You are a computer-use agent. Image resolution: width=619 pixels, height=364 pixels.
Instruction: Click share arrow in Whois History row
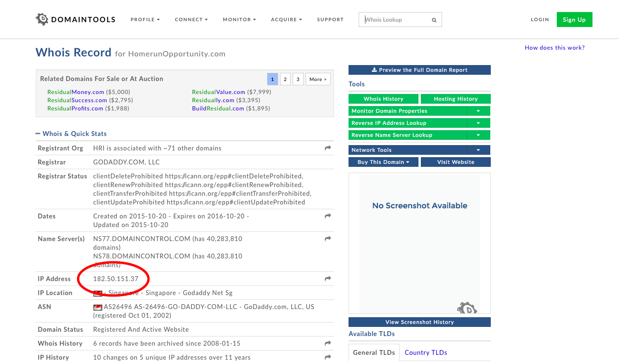tap(328, 343)
